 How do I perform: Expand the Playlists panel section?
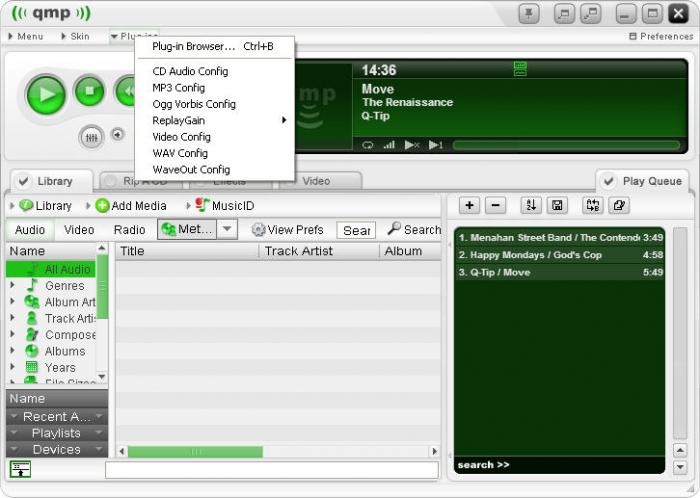(x=57, y=433)
